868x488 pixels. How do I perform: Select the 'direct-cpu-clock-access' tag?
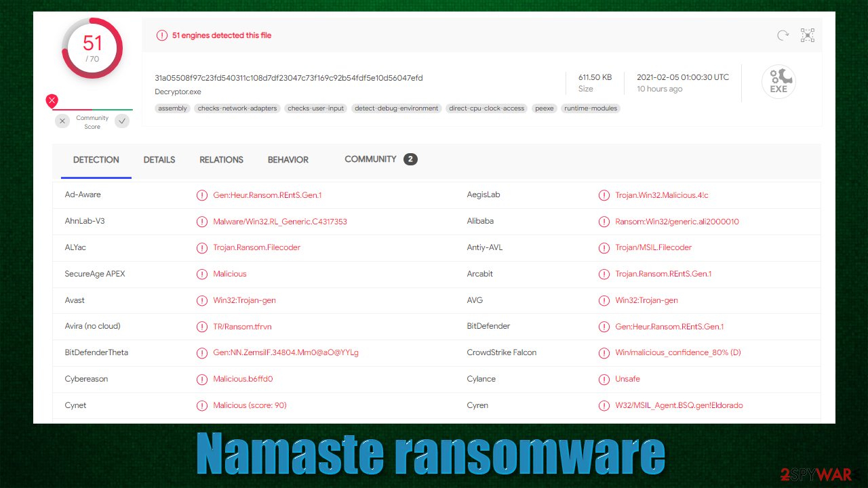coord(487,108)
